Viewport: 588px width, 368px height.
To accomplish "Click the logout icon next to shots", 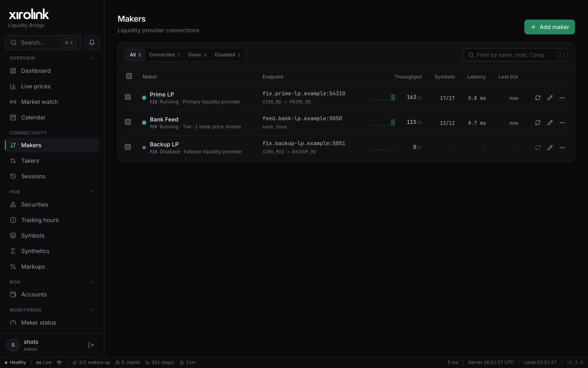I will click(91, 345).
